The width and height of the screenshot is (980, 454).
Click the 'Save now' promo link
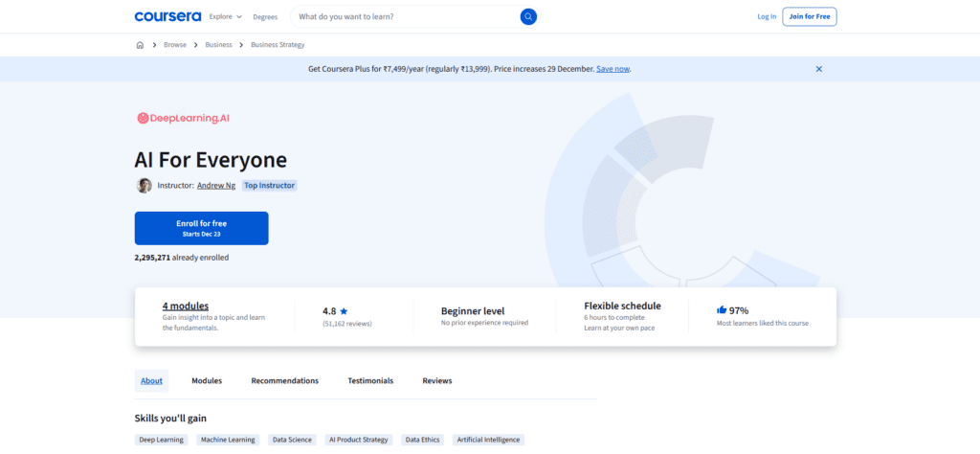[x=613, y=69]
